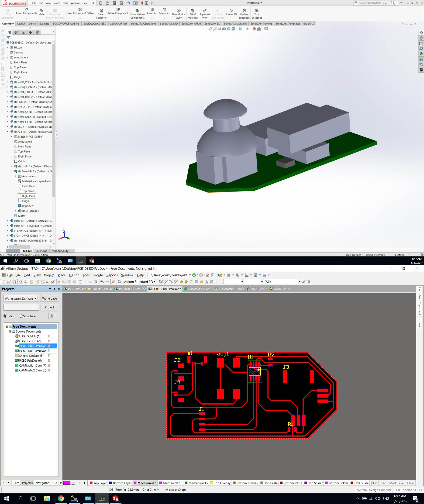Image resolution: width=424 pixels, height=504 pixels.
Task: Click the Smart Fasteners icon
Action: pyautogui.click(x=101, y=14)
